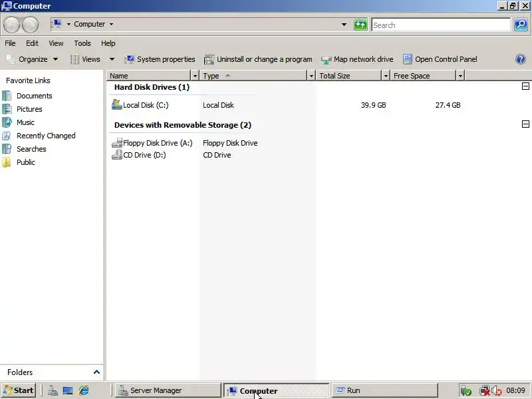The height and width of the screenshot is (399, 532).
Task: Click the Start button
Action: coord(19,390)
